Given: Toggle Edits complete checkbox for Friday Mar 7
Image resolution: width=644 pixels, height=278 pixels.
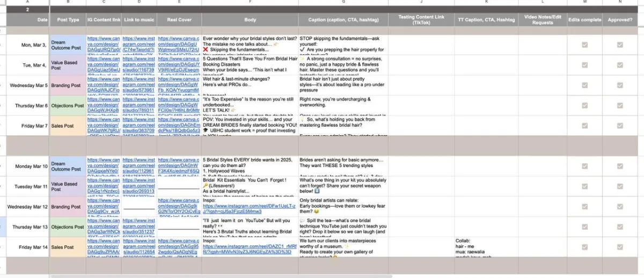Looking at the screenshot, I should tap(584, 126).
